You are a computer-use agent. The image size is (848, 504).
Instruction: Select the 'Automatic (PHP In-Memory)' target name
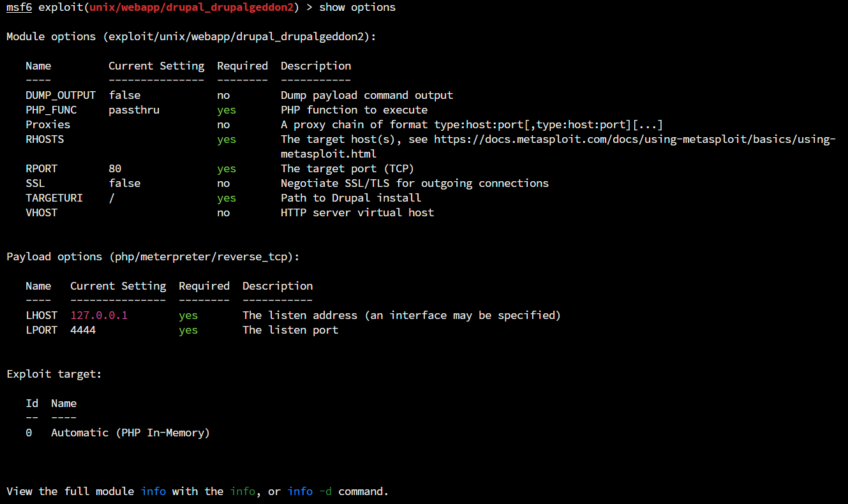(130, 433)
